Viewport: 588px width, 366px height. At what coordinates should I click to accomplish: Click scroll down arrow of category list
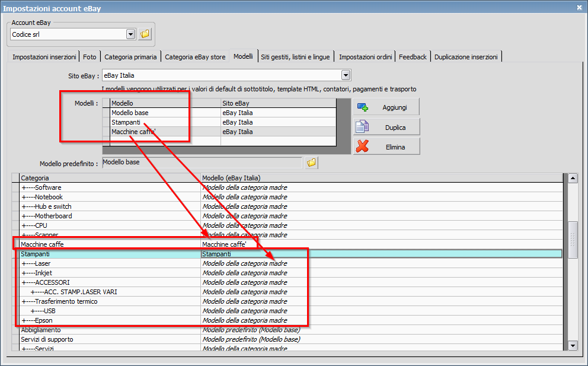573,346
